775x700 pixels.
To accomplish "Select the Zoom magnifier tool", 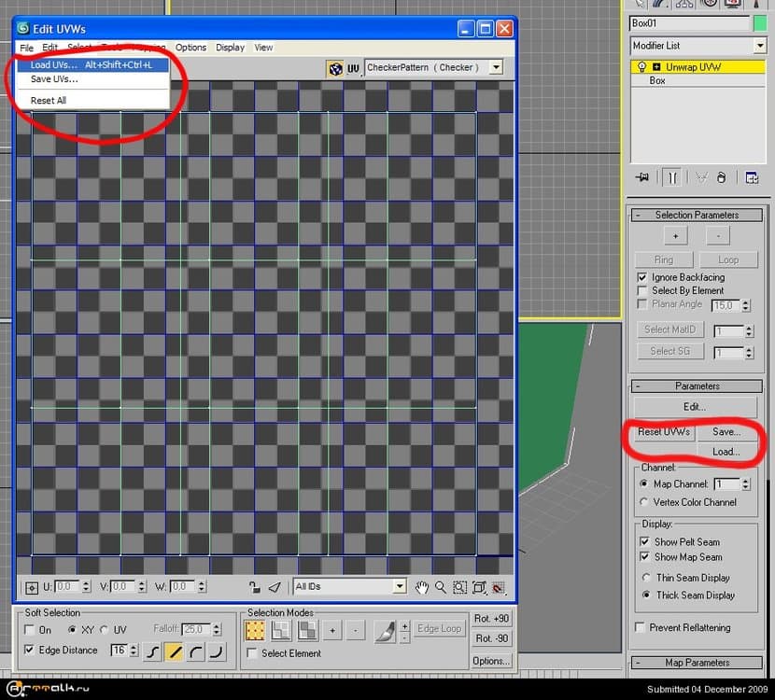I will [x=441, y=587].
